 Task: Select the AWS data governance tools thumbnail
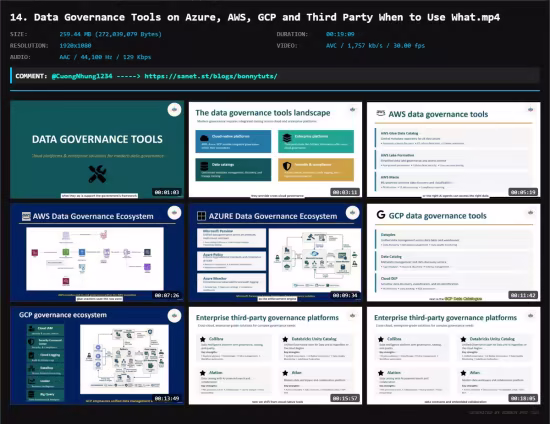pos(454,150)
